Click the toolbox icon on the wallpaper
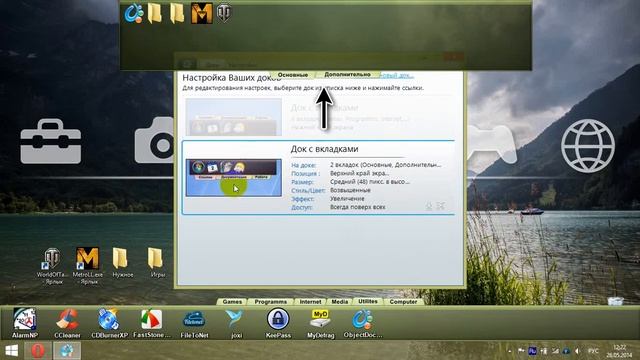640x360 pixels. coord(51,141)
